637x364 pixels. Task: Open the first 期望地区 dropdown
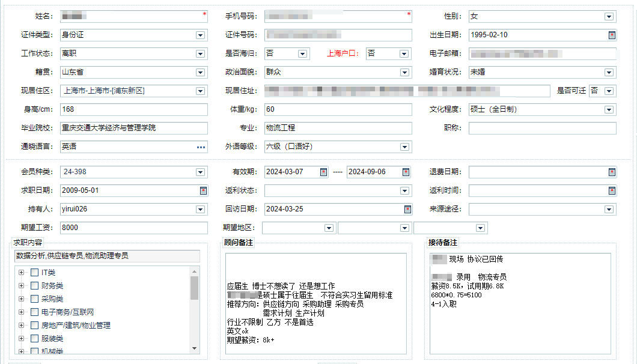[x=329, y=228]
